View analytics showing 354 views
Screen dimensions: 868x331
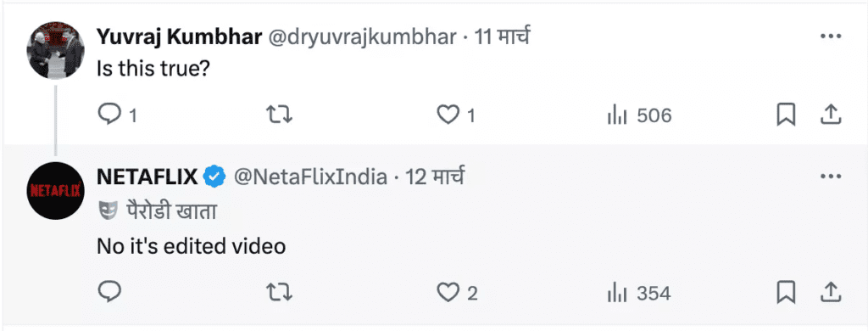[x=639, y=293]
